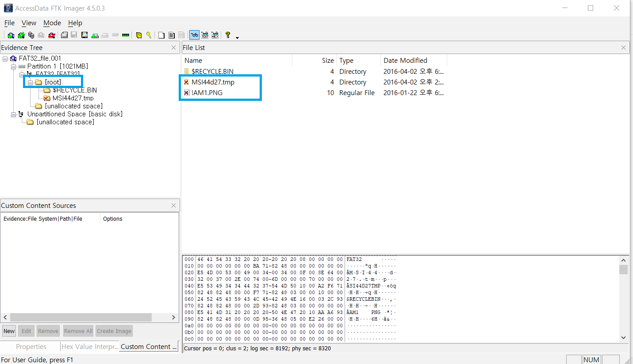This screenshot has width=633, height=364.
Task: Click the New button in Custom Content Sources
Action: pos(9,331)
